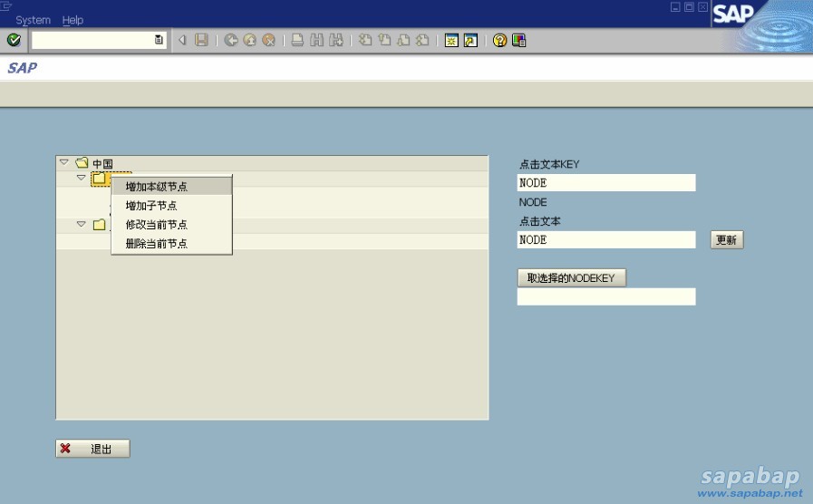This screenshot has height=504, width=813.
Task: Click the green Enter checkmark icon
Action: coord(14,40)
